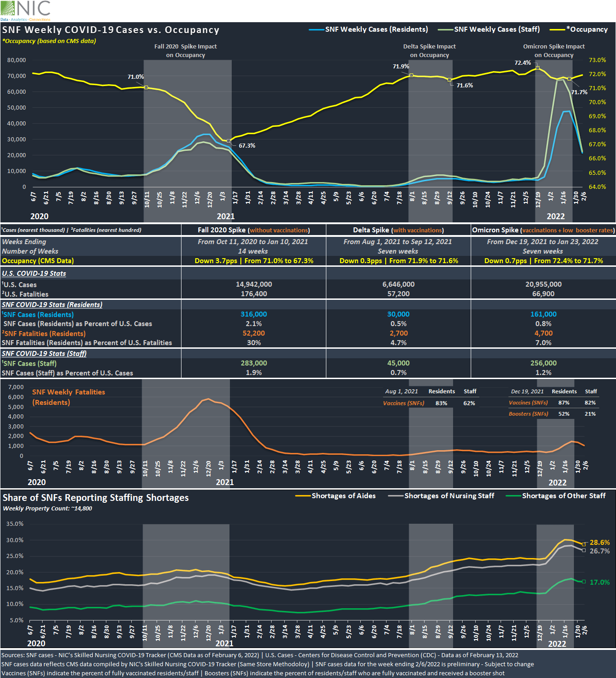The image size is (616, 678).
Task: Click the Shortages of Aides legend entry
Action: tap(335, 496)
